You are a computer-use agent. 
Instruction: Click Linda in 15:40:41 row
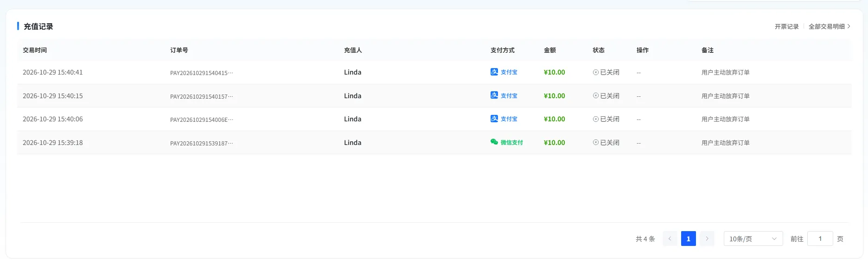pyautogui.click(x=353, y=72)
